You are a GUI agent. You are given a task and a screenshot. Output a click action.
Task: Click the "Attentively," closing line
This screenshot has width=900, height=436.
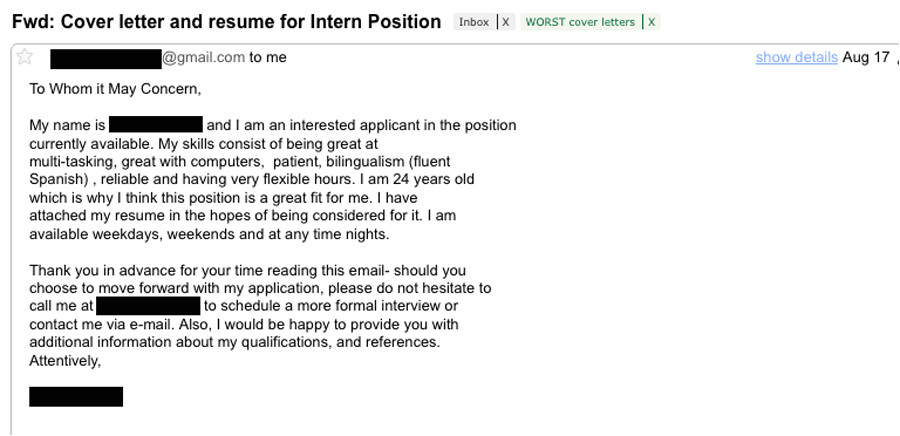coord(65,360)
